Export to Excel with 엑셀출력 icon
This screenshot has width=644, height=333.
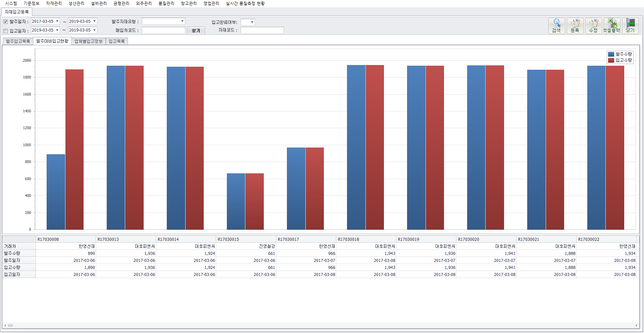(612, 25)
